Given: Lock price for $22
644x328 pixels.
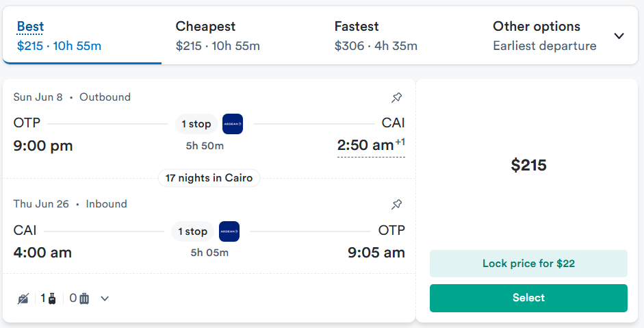Looking at the screenshot, I should [x=528, y=264].
